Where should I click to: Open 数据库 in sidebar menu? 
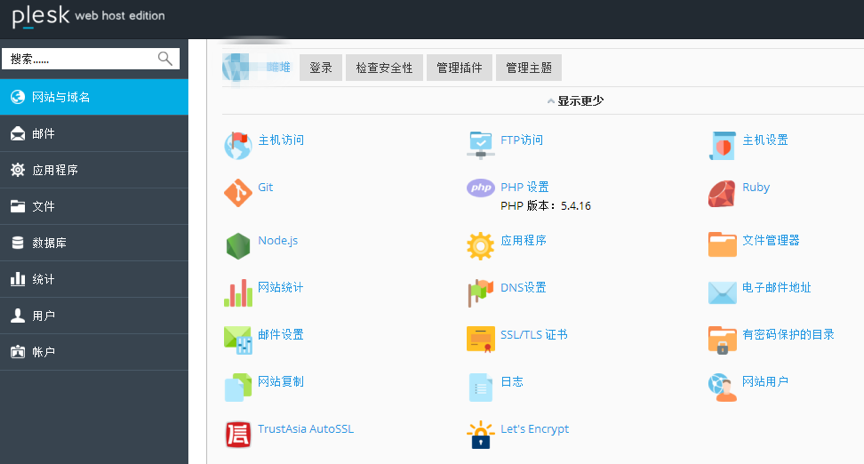tap(94, 242)
